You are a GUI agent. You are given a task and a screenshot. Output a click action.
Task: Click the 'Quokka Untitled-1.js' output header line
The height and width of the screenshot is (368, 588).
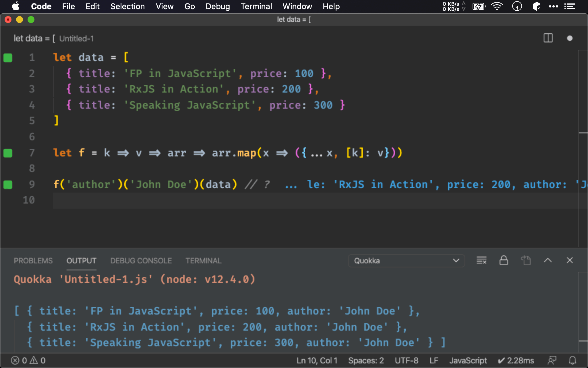134,279
